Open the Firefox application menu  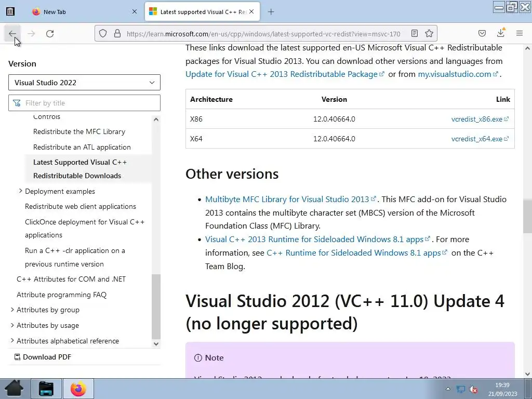pos(519,33)
